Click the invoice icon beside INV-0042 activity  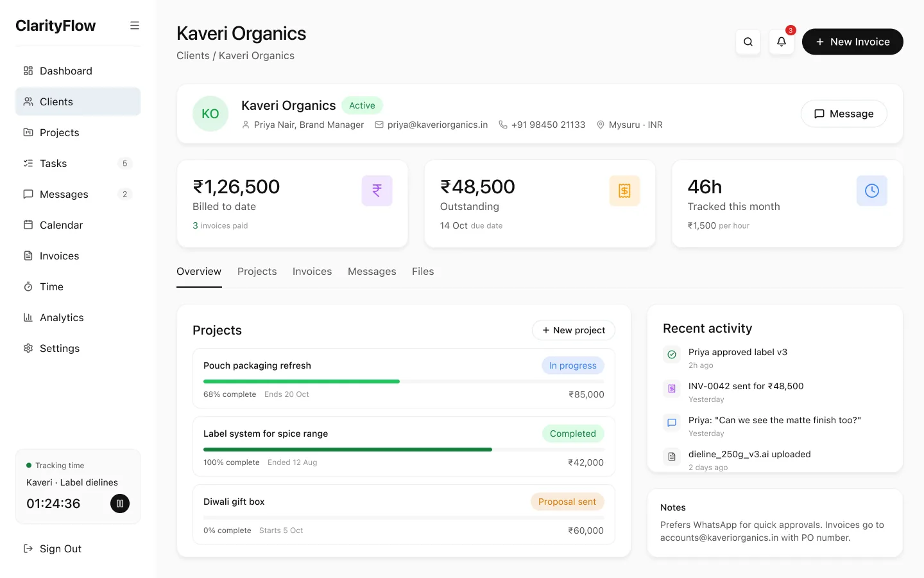click(672, 389)
